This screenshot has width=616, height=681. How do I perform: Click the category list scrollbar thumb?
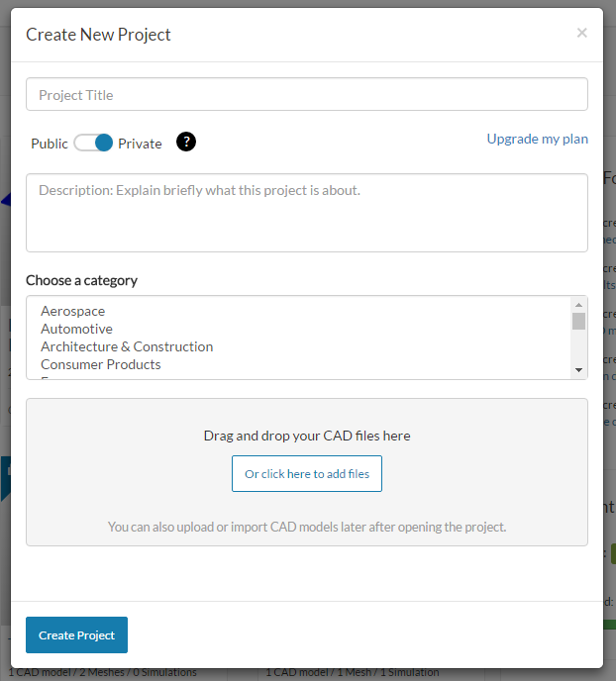[x=578, y=321]
